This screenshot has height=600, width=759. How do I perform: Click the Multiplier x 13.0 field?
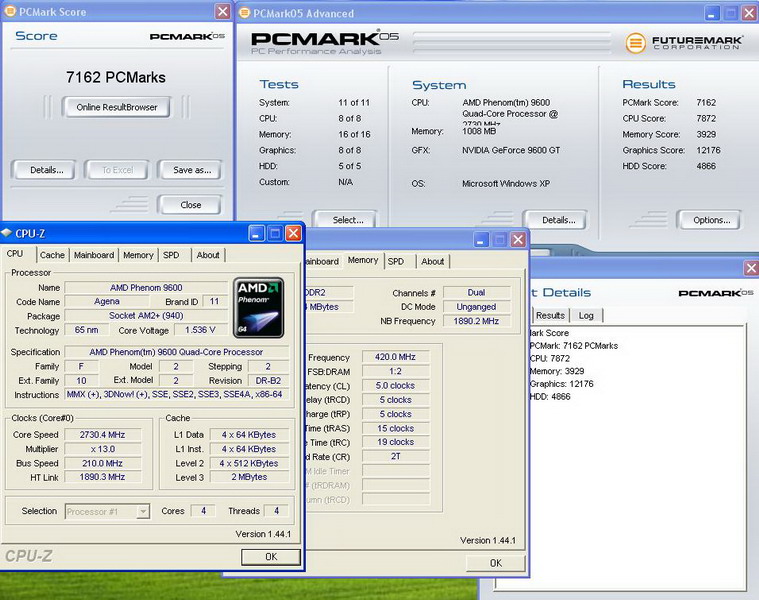(x=103, y=449)
